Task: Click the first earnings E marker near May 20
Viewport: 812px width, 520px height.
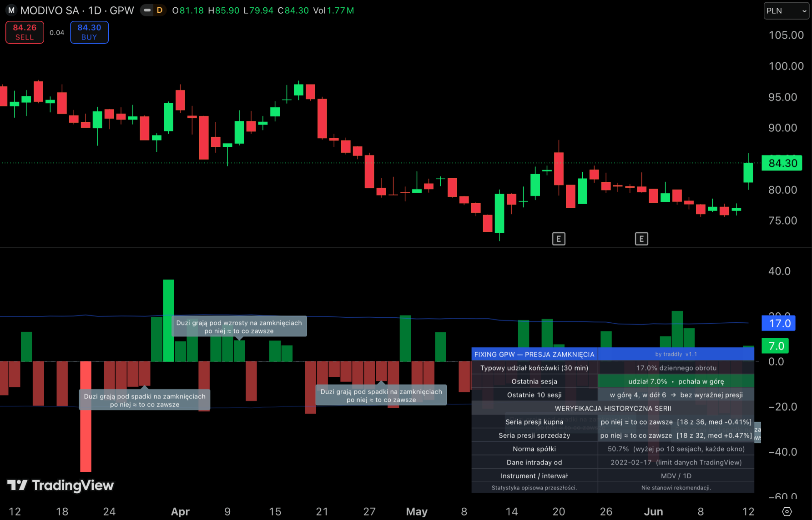Action: coord(559,239)
